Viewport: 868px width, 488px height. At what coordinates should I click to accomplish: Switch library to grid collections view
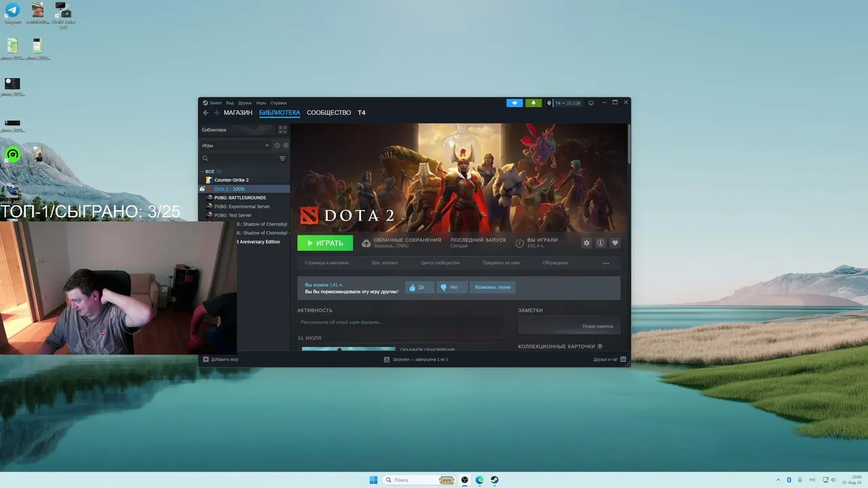tap(283, 129)
